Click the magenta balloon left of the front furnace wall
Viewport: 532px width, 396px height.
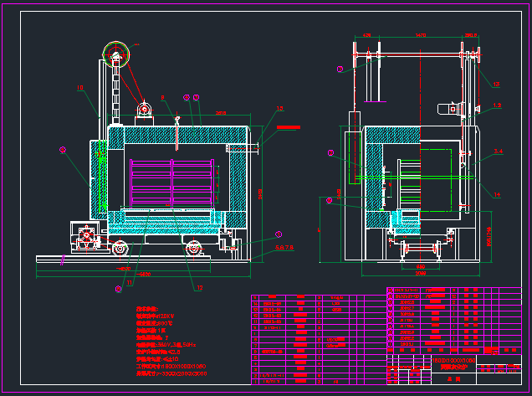pyautogui.click(x=63, y=150)
